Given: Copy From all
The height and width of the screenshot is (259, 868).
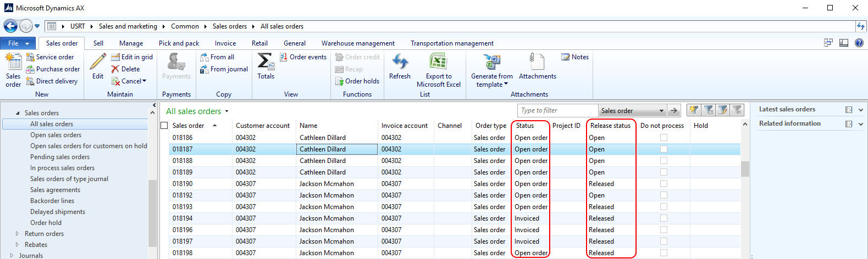Looking at the screenshot, I should tap(218, 57).
